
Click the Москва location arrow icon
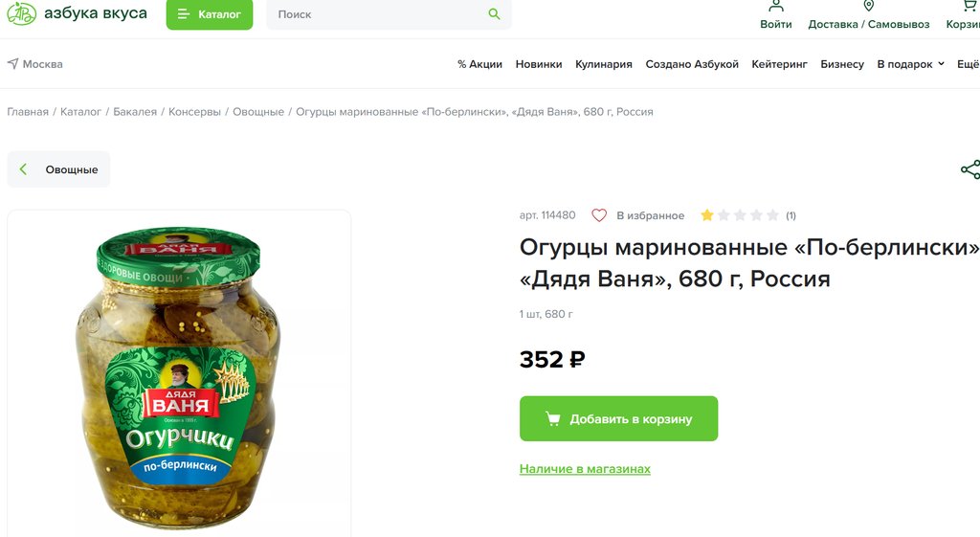tap(12, 64)
